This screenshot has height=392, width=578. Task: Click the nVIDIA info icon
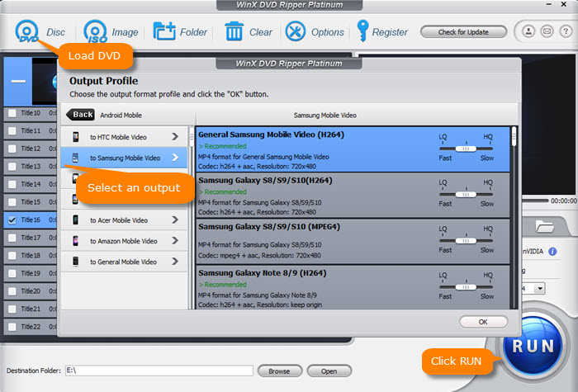pyautogui.click(x=552, y=251)
